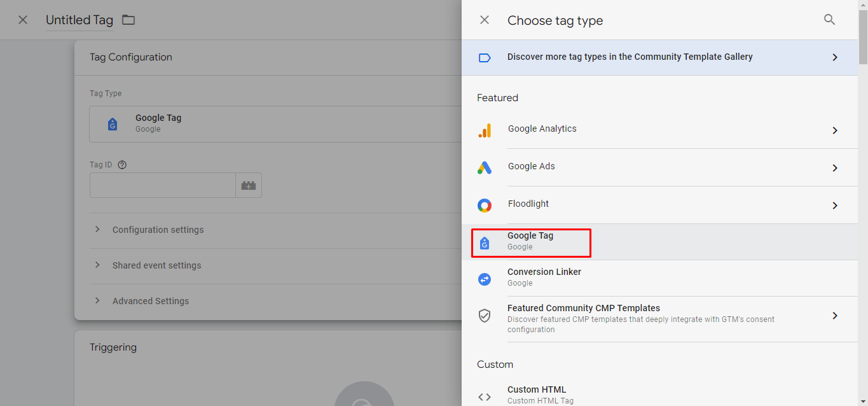Rename the Untitled Tag title
Screen dimensions: 868x406
coord(79,20)
